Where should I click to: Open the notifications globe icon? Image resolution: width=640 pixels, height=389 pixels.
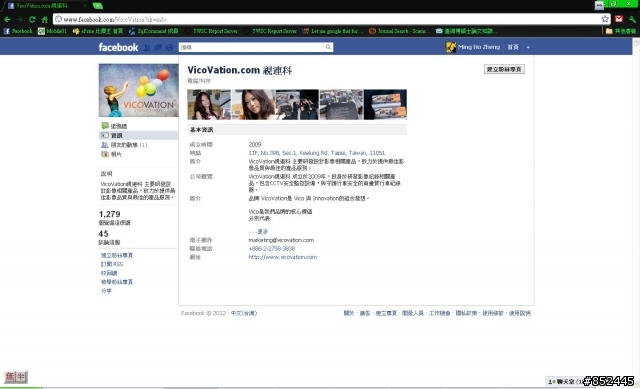click(x=169, y=47)
